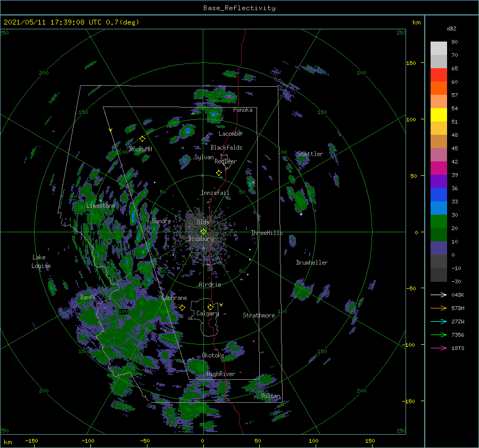Click the Vulcan label
The image size is (479, 448).
click(x=271, y=396)
